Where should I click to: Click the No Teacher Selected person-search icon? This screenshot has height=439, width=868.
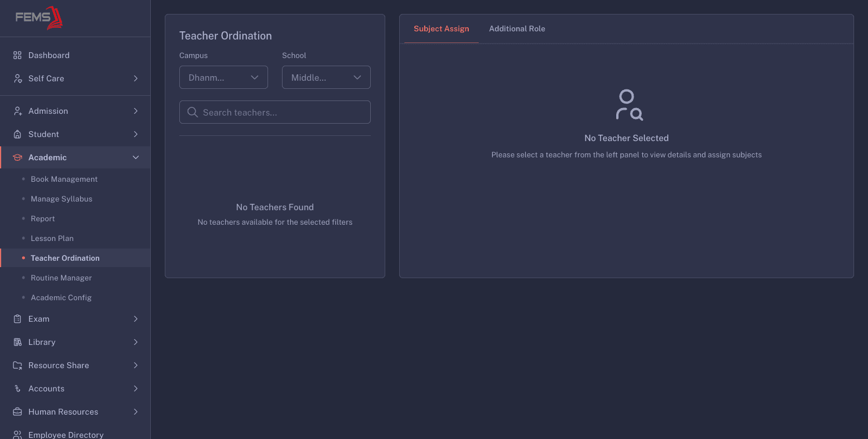pyautogui.click(x=629, y=105)
